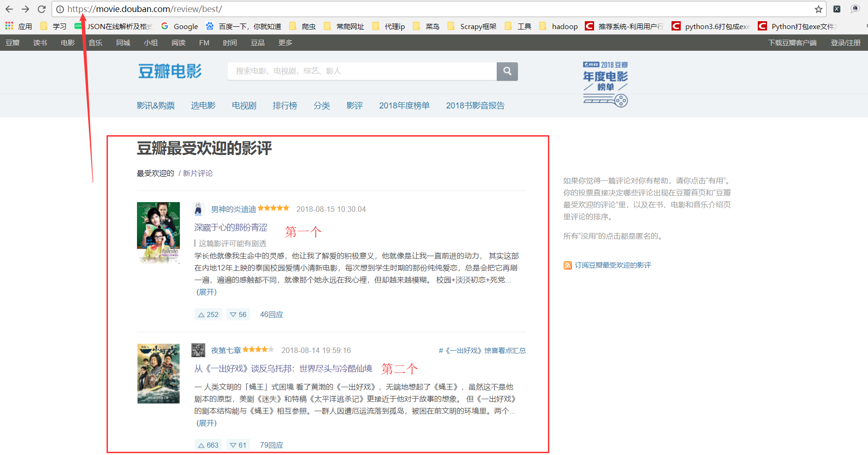Viewport: 868px width, 455px height.
Task: Switch to 新片评论 tab
Action: tap(198, 174)
